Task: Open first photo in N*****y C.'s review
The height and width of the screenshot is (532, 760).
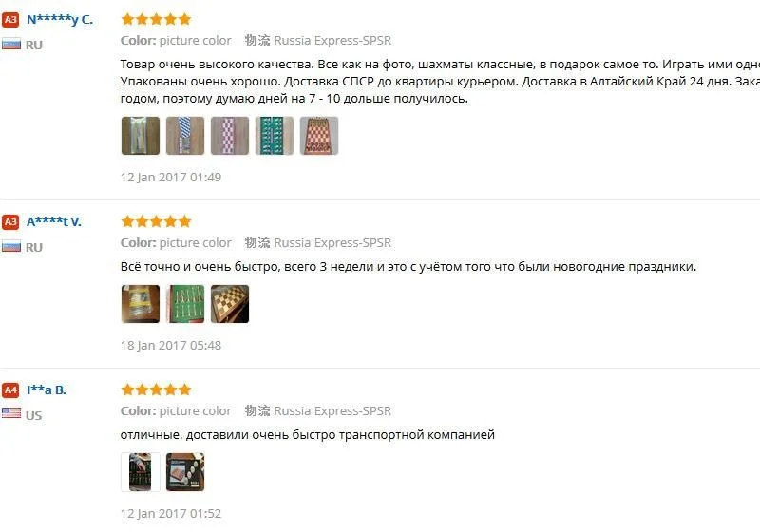Action: click(x=141, y=136)
